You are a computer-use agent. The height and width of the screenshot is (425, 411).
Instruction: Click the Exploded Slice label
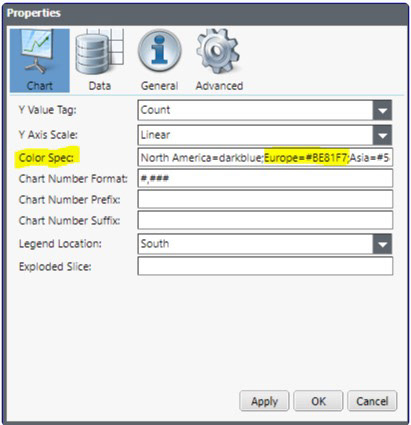(55, 266)
